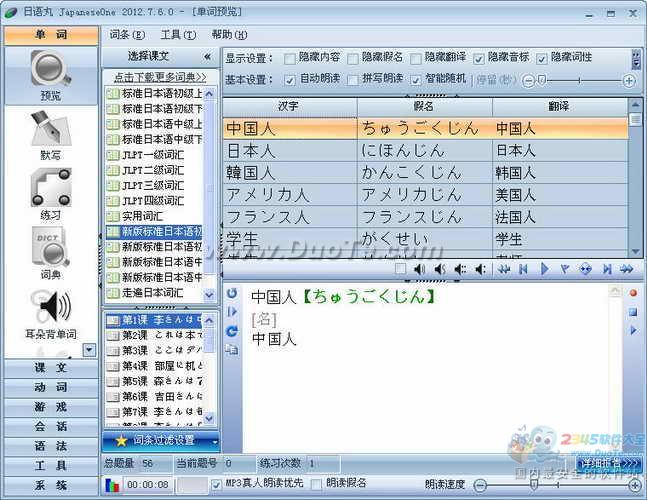The image size is (647, 500).
Task: Disable the 自动朗读 checkbox
Action: coord(290,80)
